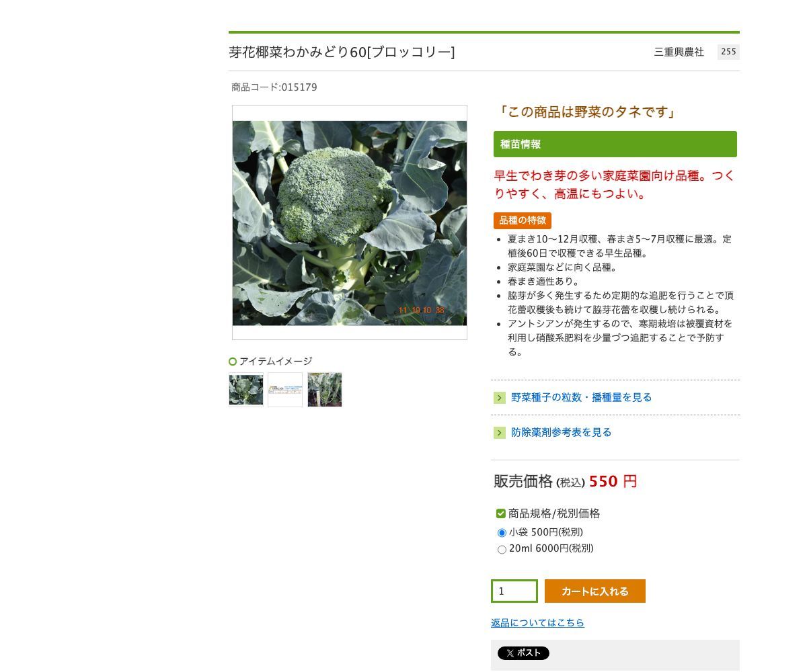This screenshot has width=807, height=672.
Task: Open the first broccoli thumbnail image
Action: coord(246,390)
